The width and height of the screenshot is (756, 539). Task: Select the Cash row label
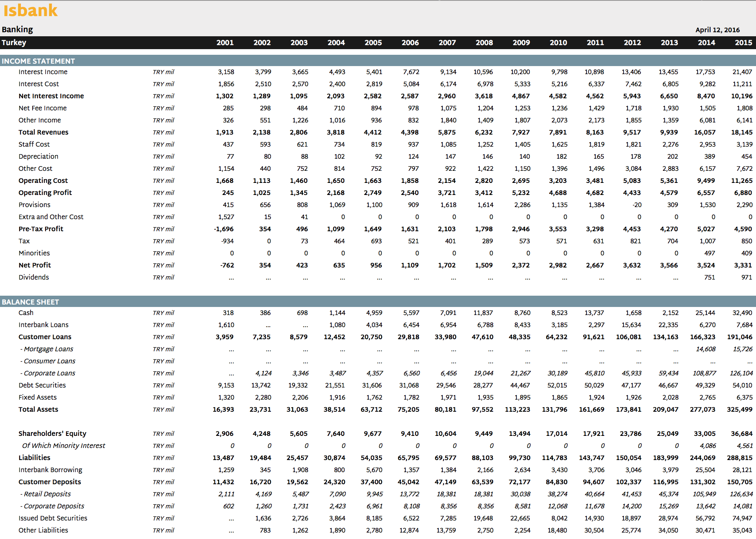click(x=26, y=313)
